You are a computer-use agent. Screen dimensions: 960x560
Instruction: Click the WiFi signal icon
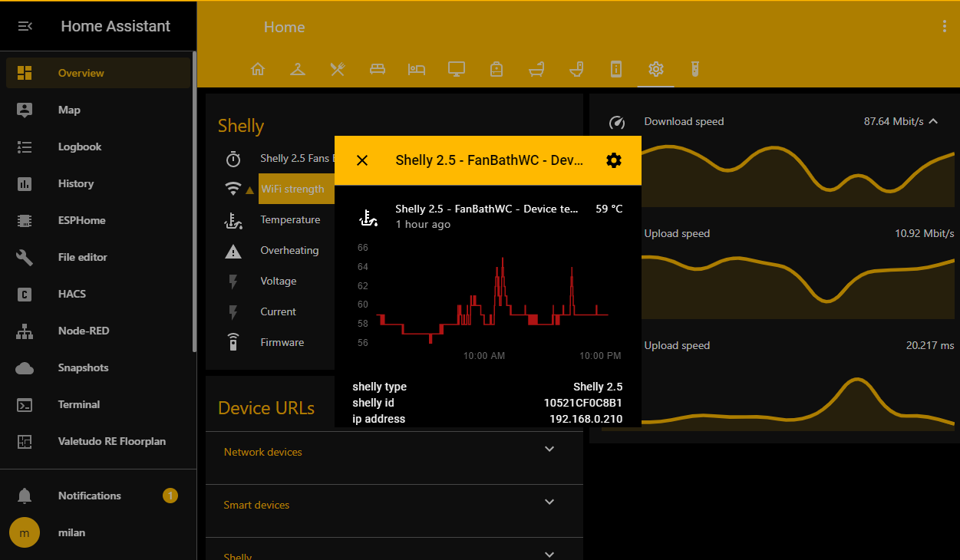(x=233, y=189)
